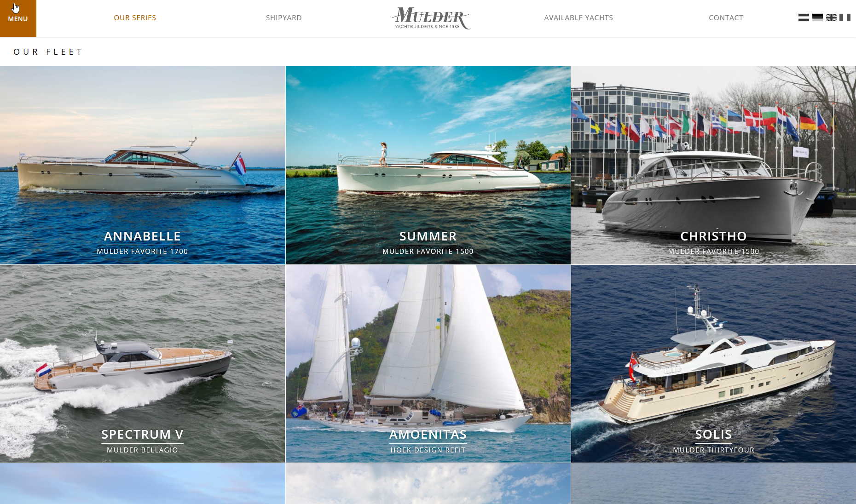This screenshot has height=504, width=856.
Task: Click the SOLIS title link
Action: (x=713, y=435)
